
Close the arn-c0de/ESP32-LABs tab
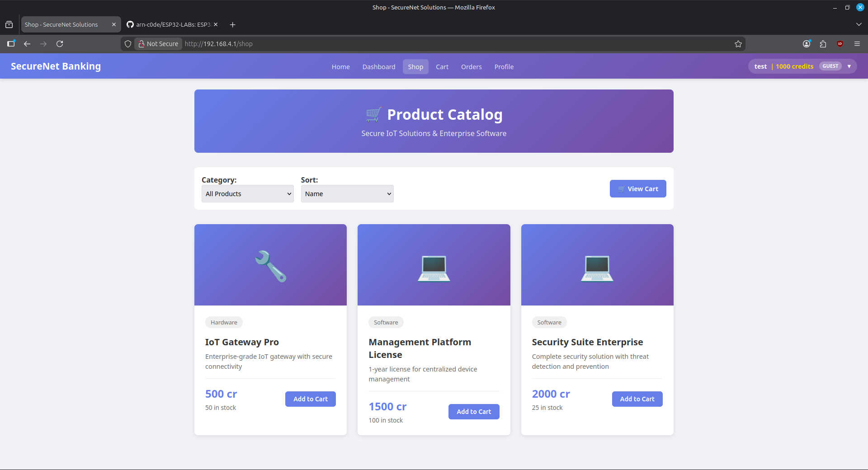[216, 24]
